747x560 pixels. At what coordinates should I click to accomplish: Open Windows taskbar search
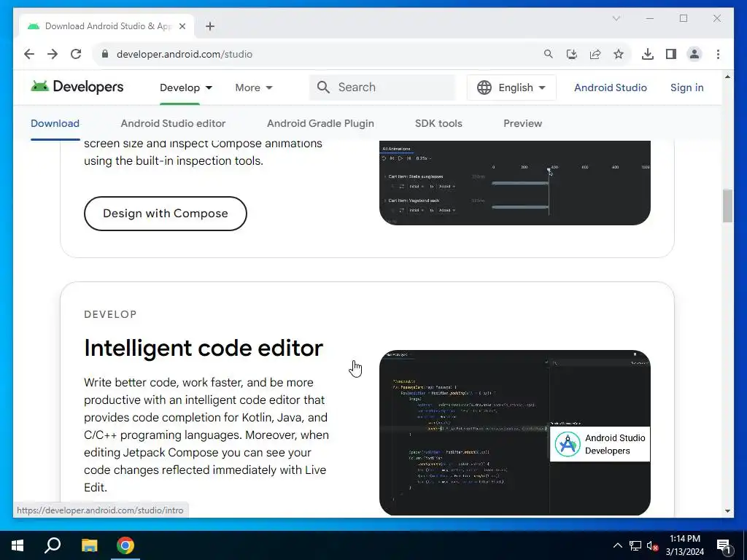click(53, 545)
